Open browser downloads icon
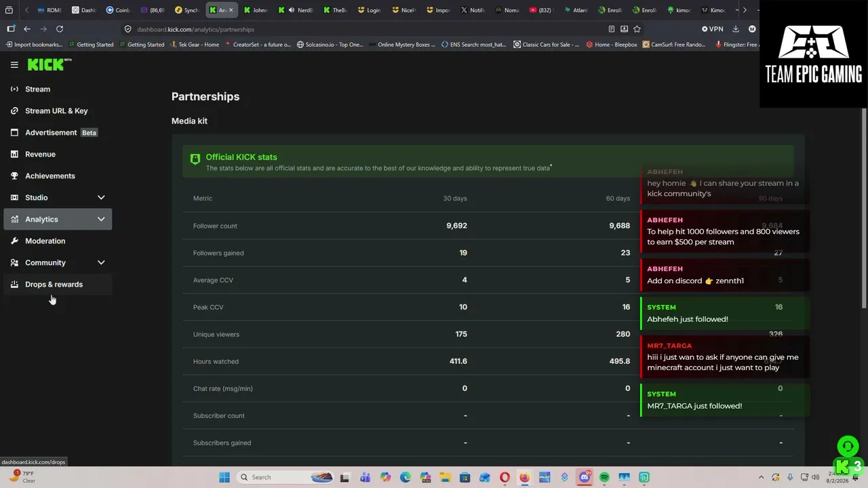Viewport: 868px width, 488px height. tap(736, 29)
